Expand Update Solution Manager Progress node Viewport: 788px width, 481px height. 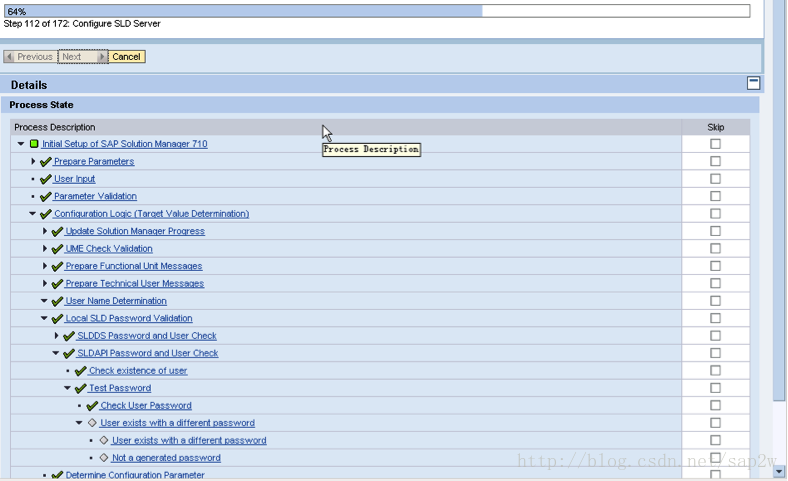coord(45,231)
